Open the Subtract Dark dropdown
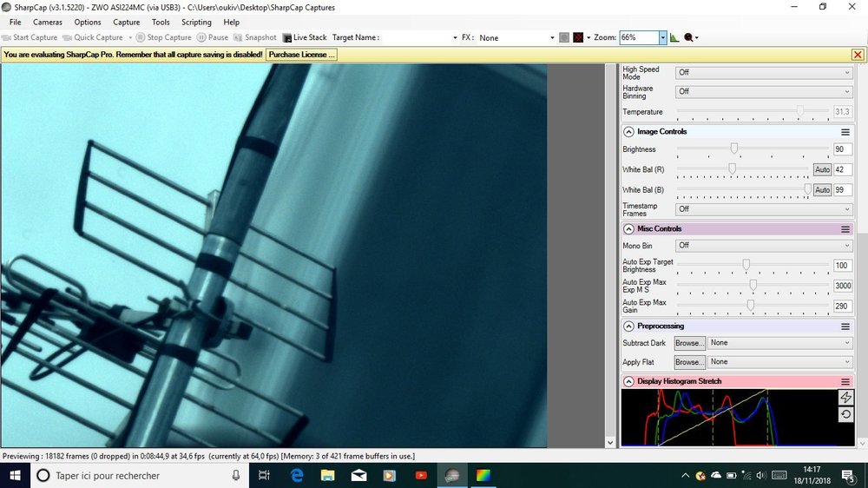Screen dimensions: 868x488 point(780,343)
